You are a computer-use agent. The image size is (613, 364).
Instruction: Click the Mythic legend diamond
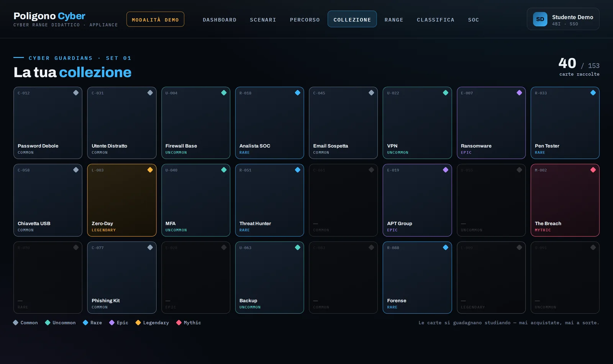pos(179,323)
